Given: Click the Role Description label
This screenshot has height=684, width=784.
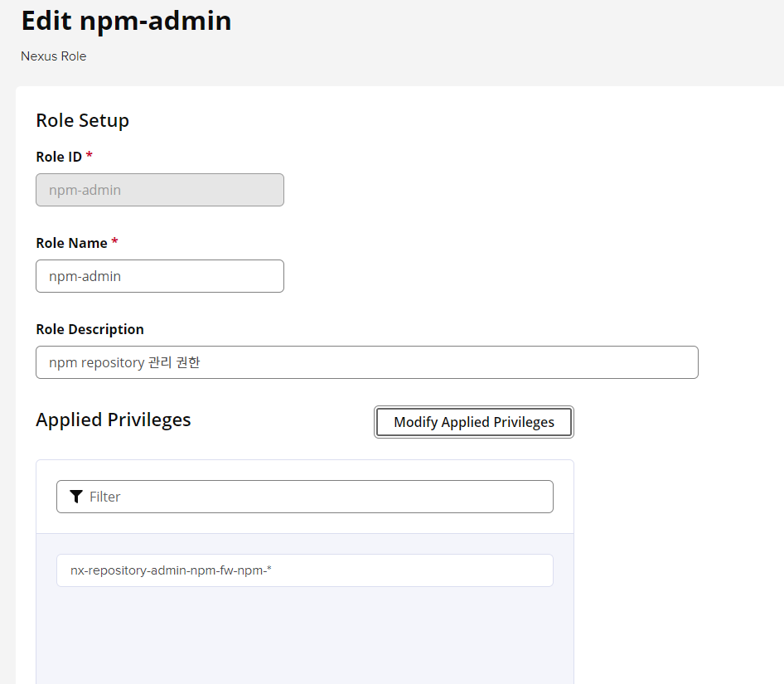Looking at the screenshot, I should point(90,329).
